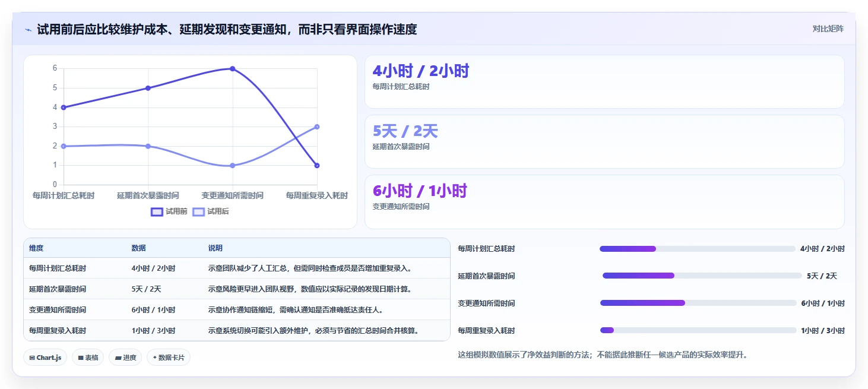Click the 4小时 / 2小时 value beside progress bar
The image size is (868, 389).
(x=822, y=249)
